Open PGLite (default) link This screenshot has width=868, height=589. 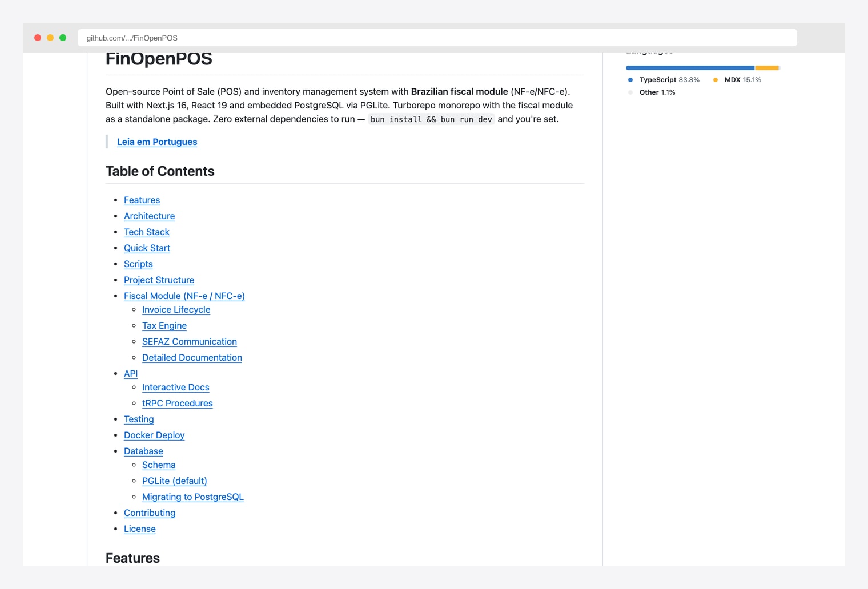pos(175,481)
